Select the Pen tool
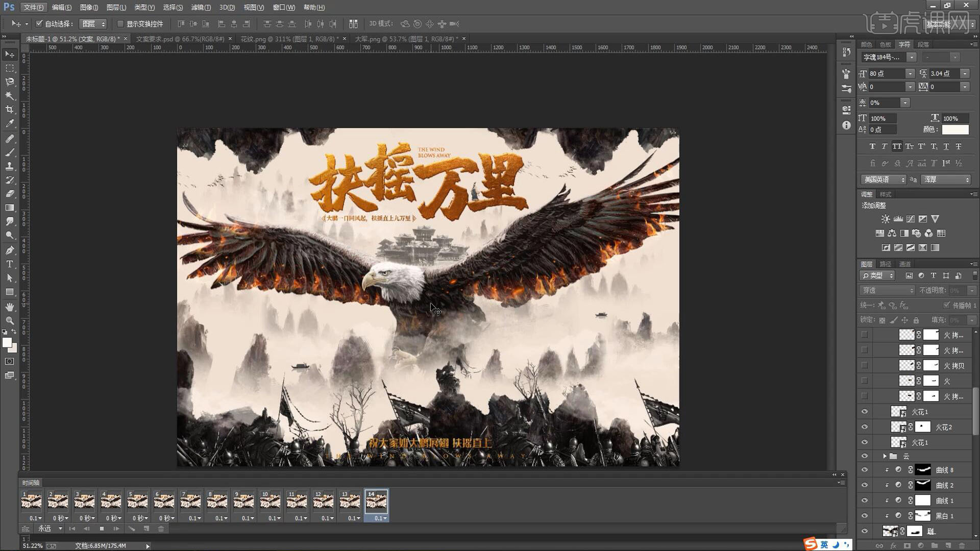The image size is (980, 551). (10, 250)
